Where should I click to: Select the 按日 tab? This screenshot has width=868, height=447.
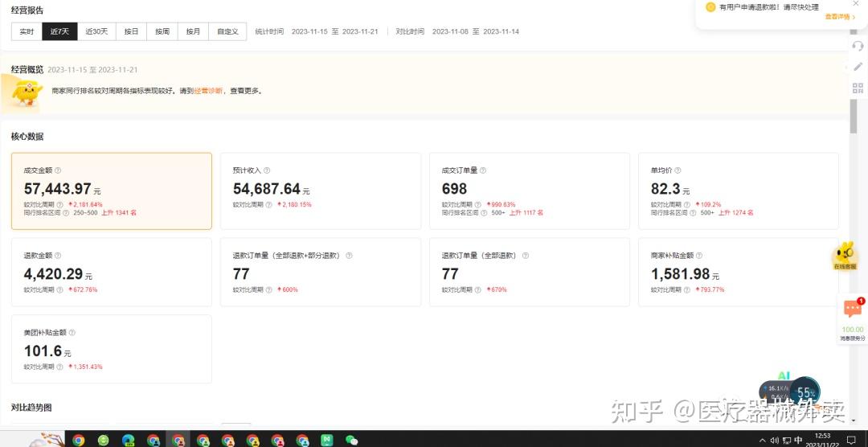[131, 31]
